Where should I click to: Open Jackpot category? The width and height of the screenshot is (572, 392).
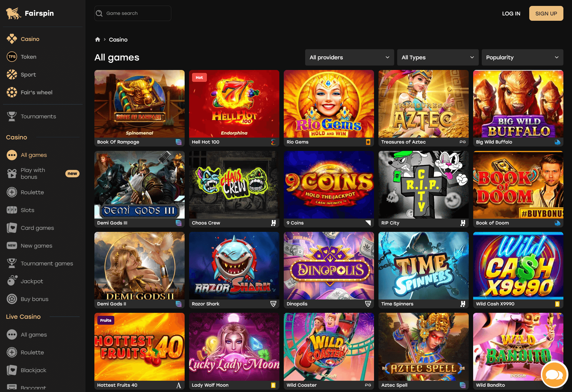click(32, 281)
